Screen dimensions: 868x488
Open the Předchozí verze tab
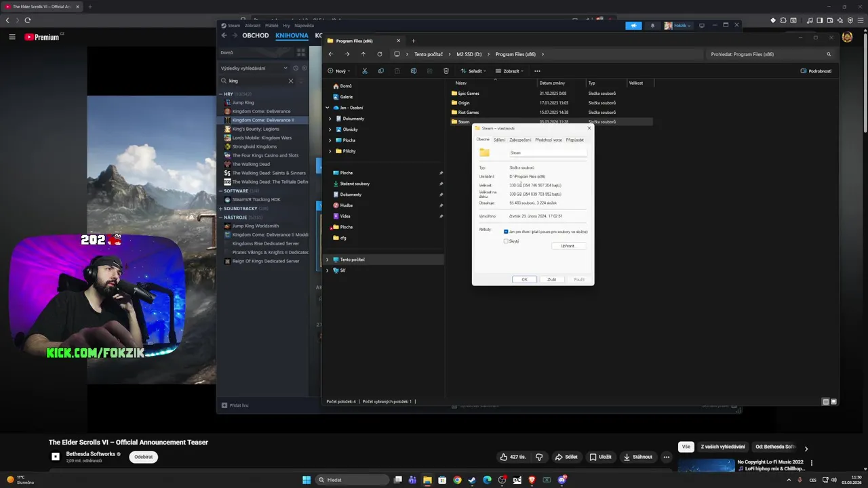click(549, 140)
